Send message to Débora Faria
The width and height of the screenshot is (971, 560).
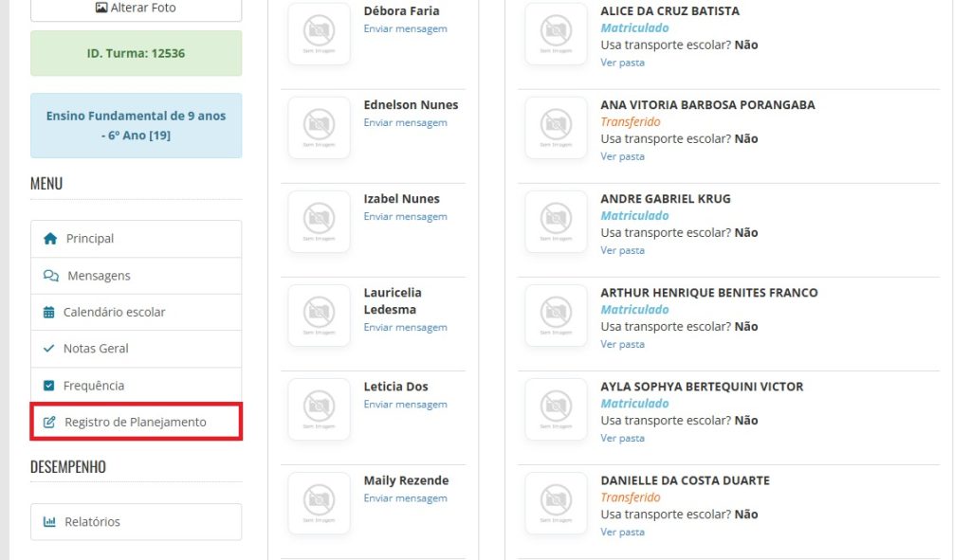coord(405,28)
